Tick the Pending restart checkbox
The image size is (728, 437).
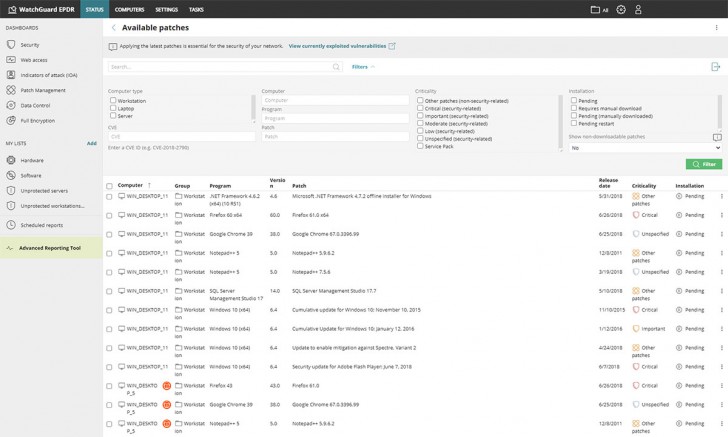click(x=573, y=123)
